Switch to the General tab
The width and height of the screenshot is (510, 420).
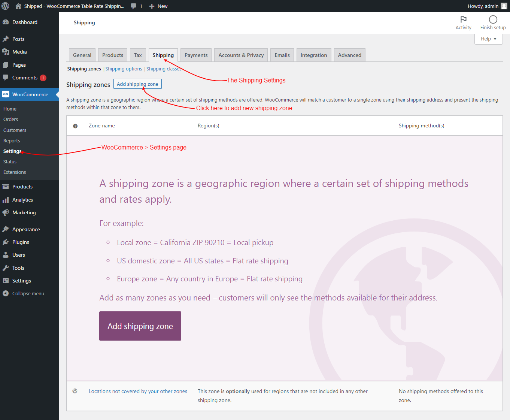(x=82, y=55)
